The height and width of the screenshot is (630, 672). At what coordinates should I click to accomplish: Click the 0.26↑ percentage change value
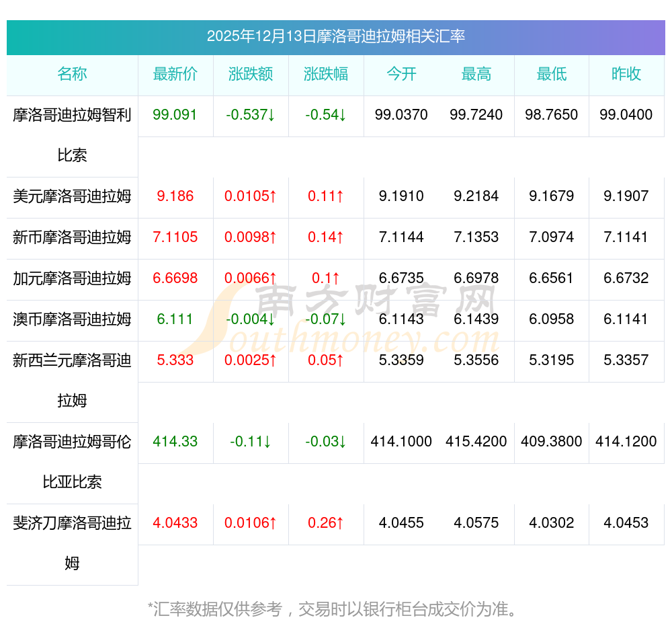pos(326,523)
